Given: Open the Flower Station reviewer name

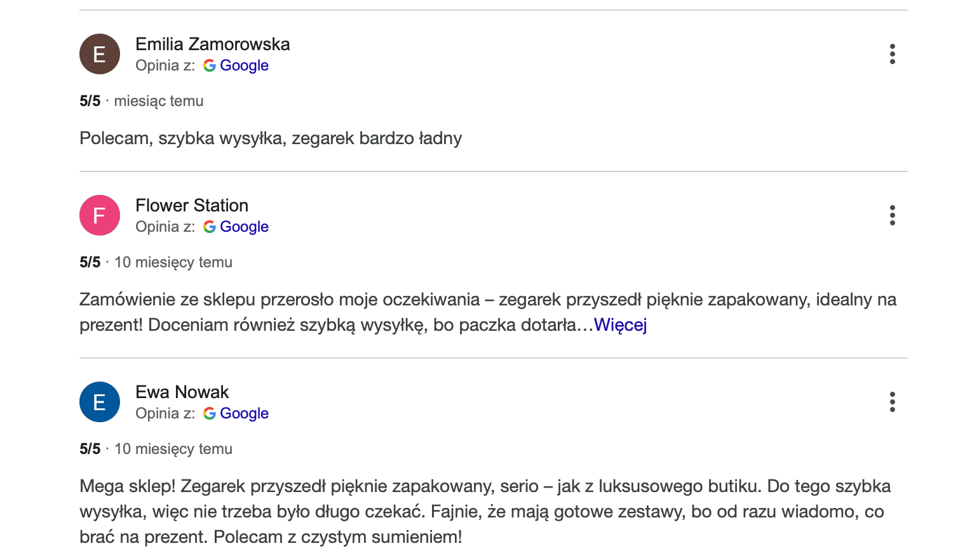Looking at the screenshot, I should click(x=192, y=205).
